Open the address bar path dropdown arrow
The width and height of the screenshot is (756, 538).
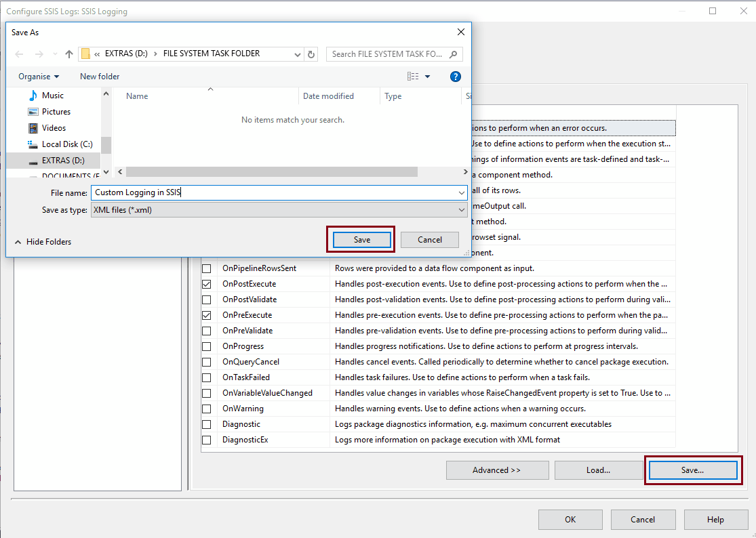(x=297, y=54)
